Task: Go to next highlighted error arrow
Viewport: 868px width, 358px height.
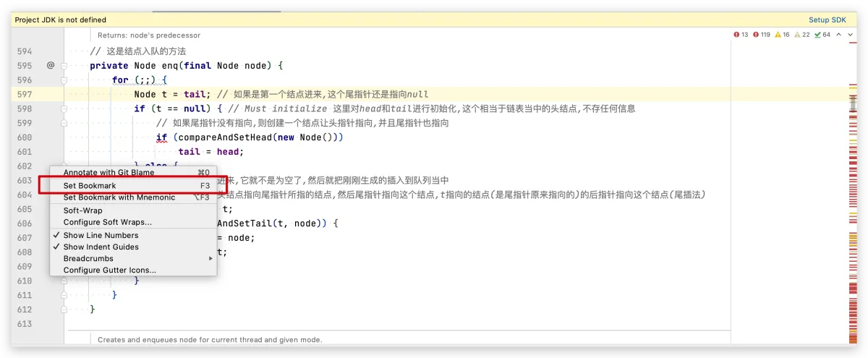Action: tap(851, 35)
